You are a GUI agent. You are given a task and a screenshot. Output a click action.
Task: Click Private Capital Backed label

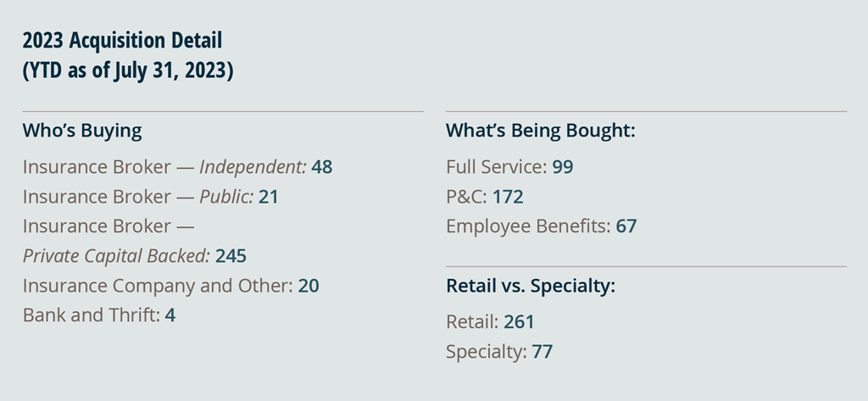click(117, 256)
